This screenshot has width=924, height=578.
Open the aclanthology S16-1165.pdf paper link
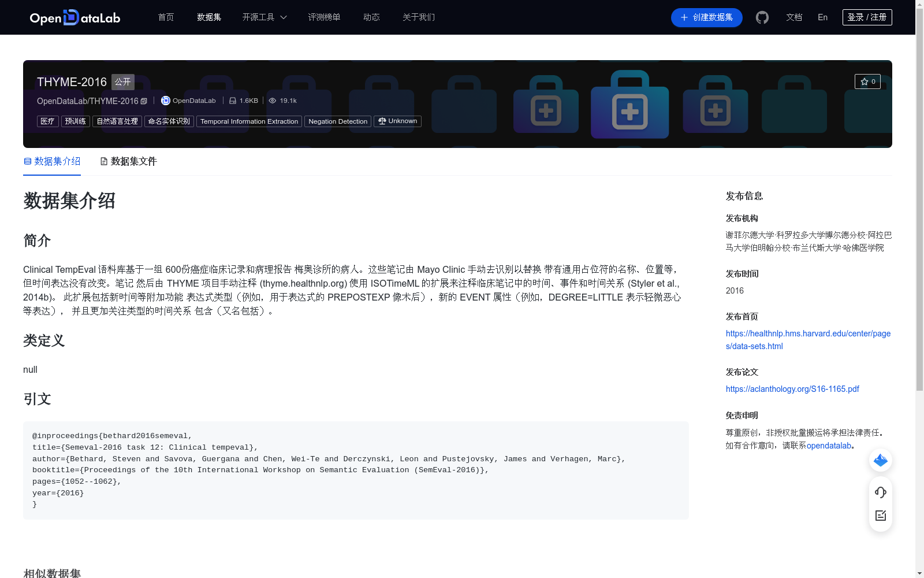click(x=792, y=389)
